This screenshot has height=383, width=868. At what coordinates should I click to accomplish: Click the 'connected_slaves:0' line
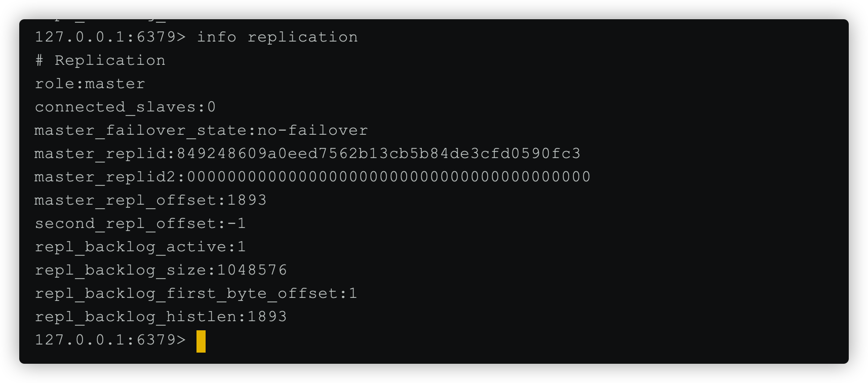[x=126, y=107]
